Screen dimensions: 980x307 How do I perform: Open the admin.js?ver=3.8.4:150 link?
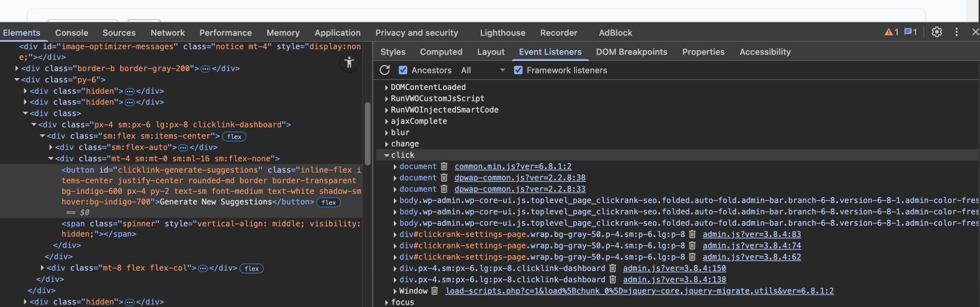coord(675,268)
